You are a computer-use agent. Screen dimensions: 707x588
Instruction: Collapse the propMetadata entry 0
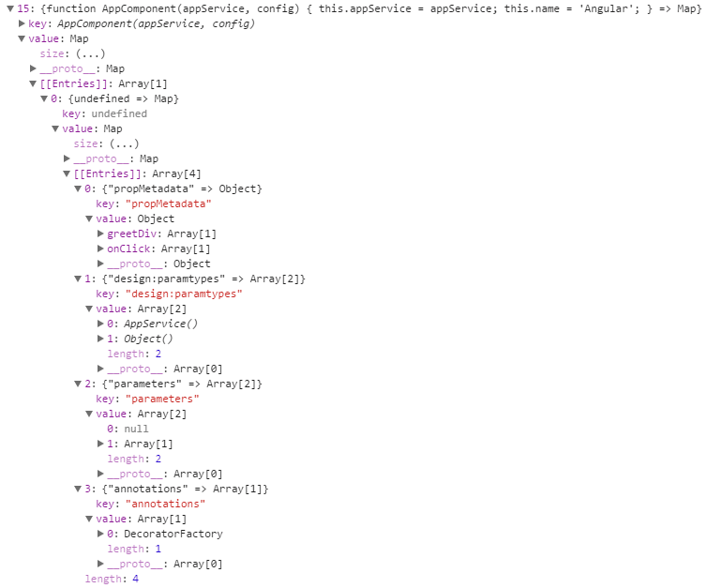click(x=78, y=188)
